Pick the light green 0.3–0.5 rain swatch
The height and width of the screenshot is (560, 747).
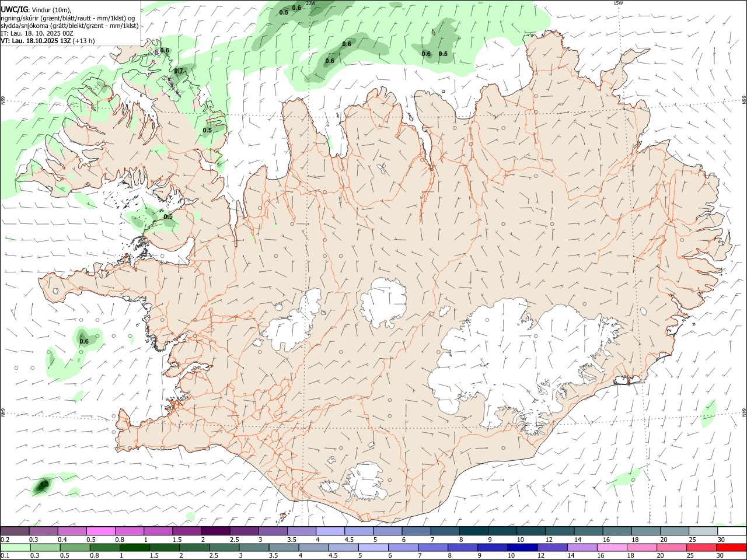coord(46,547)
